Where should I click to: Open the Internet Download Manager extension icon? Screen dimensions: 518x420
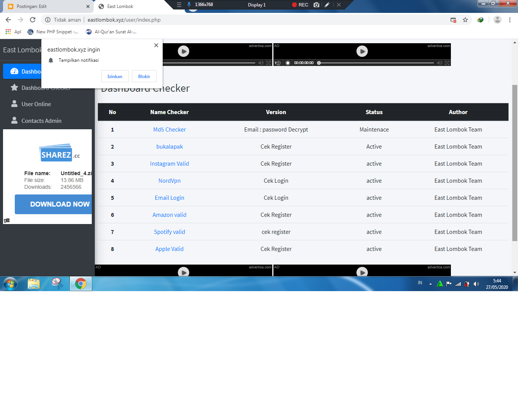click(x=480, y=20)
